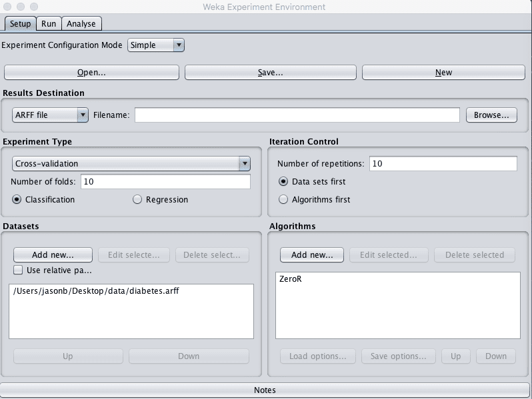Click the Number of repetitions field

[443, 163]
